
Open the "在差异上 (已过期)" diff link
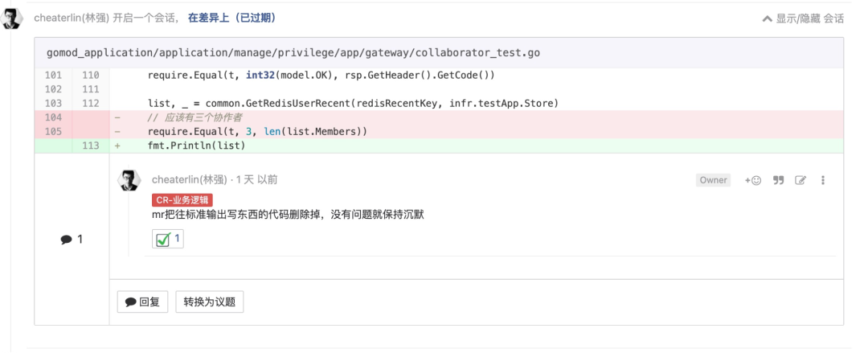pyautogui.click(x=232, y=17)
